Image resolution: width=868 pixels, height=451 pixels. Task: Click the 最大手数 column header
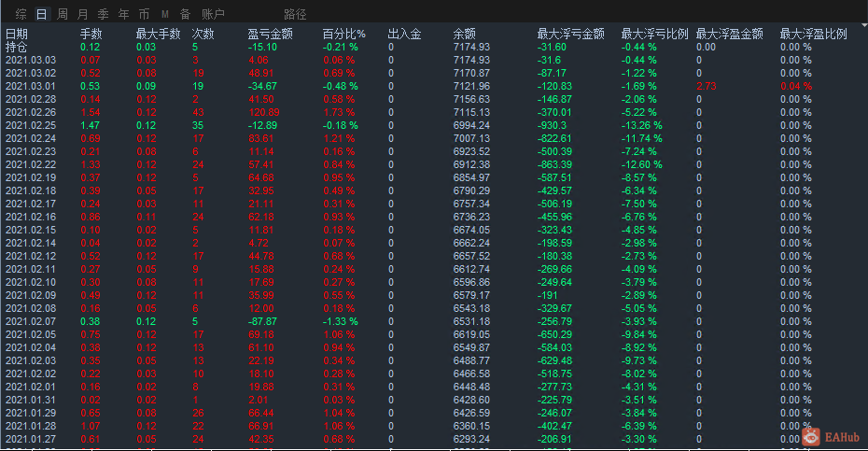[159, 34]
